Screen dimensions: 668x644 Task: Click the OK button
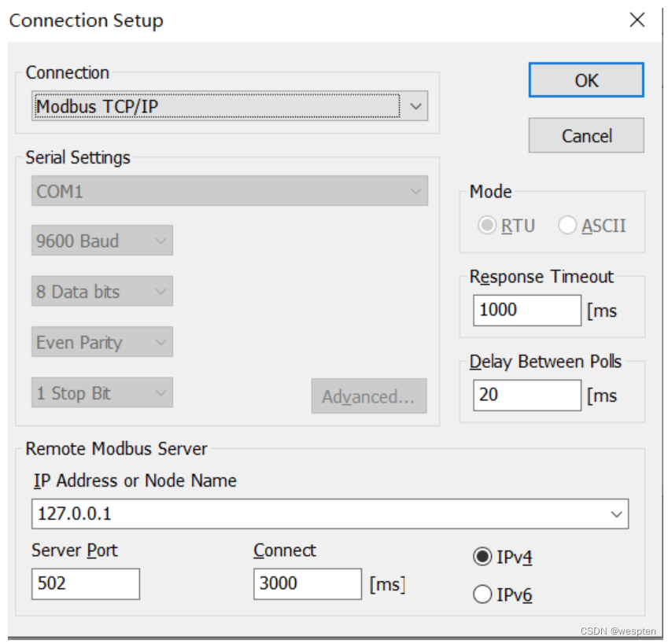point(586,80)
